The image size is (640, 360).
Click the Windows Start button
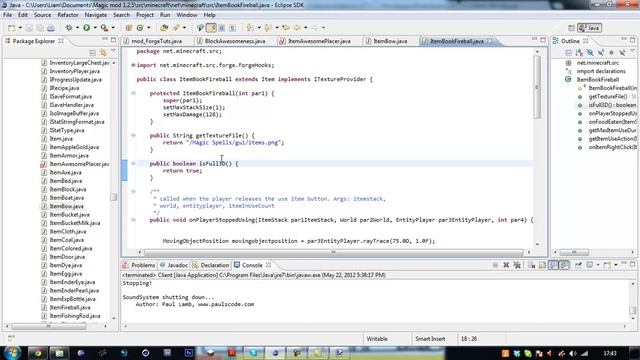pyautogui.click(x=11, y=353)
